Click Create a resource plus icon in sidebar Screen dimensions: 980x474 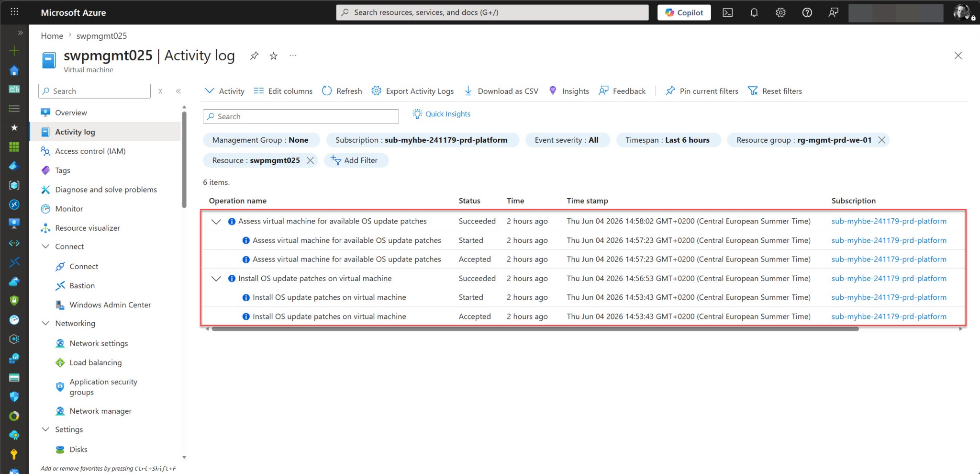pyautogui.click(x=14, y=51)
